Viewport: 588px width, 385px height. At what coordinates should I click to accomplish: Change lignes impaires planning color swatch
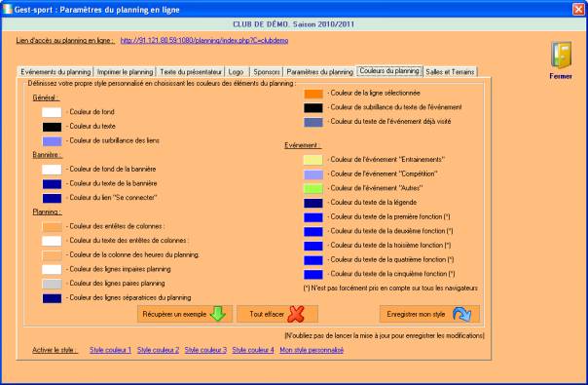tap(52, 269)
